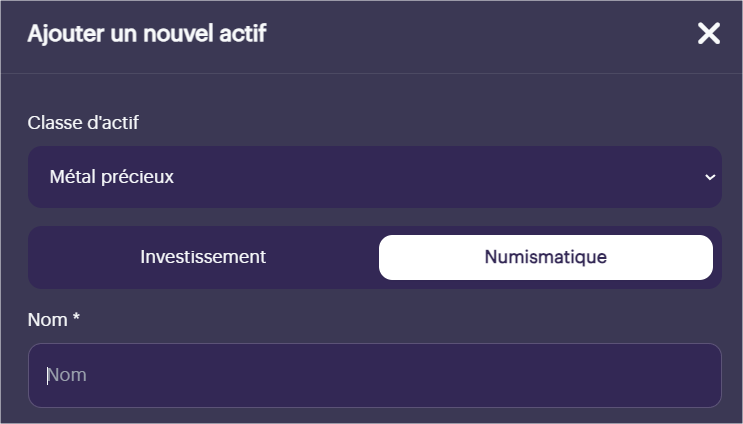Pick Investissement metal type

(203, 257)
